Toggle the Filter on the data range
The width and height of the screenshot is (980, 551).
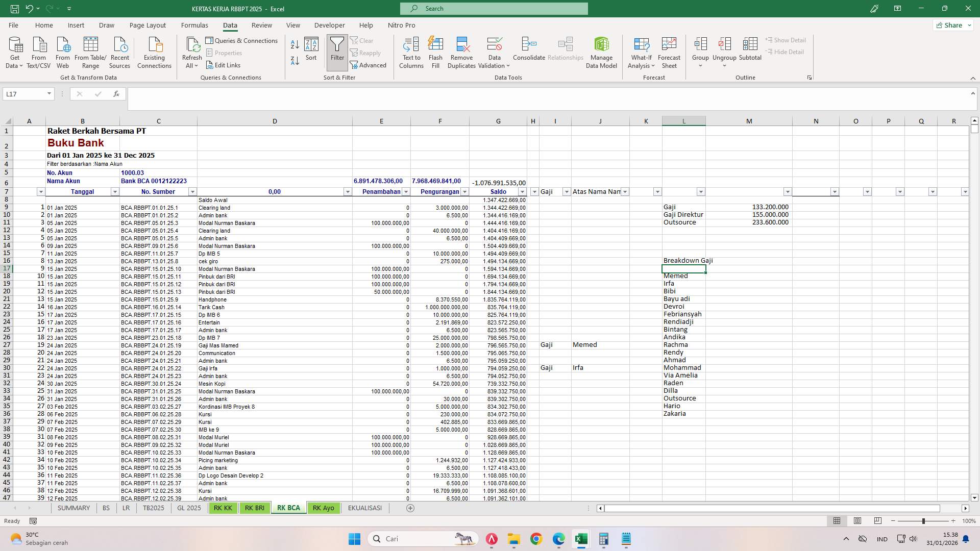(x=337, y=51)
